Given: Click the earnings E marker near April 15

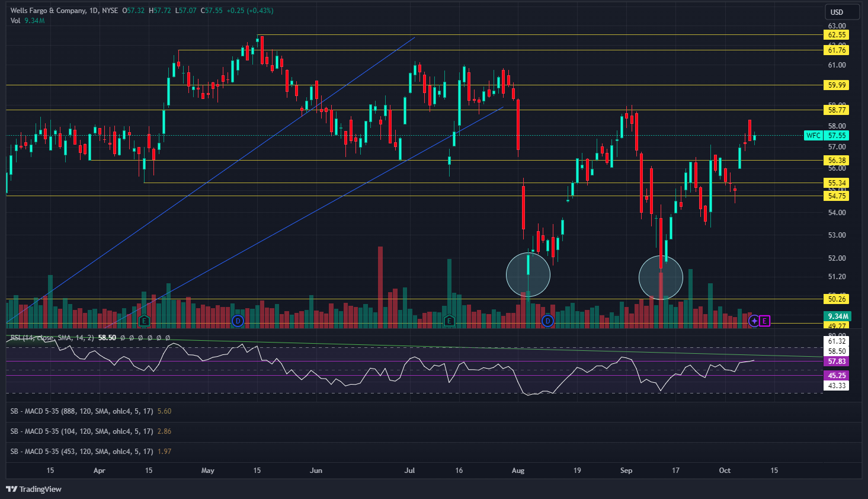Looking at the screenshot, I should pyautogui.click(x=144, y=321).
